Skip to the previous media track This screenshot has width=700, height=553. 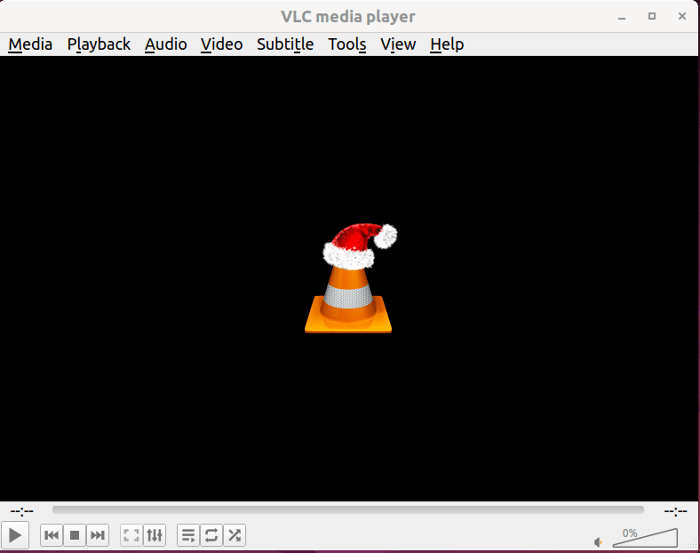tap(51, 535)
